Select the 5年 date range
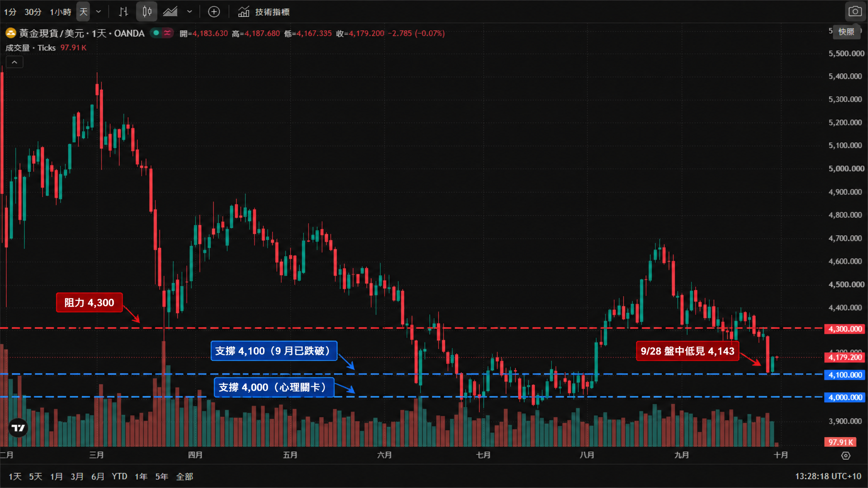 pyautogui.click(x=161, y=477)
